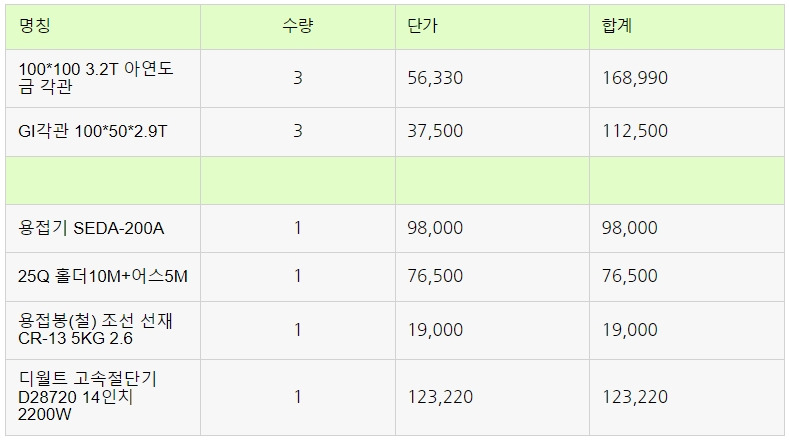The image size is (789, 440).
Task: Click the empty green 명칭 cell in the separator row
Action: coord(103,180)
